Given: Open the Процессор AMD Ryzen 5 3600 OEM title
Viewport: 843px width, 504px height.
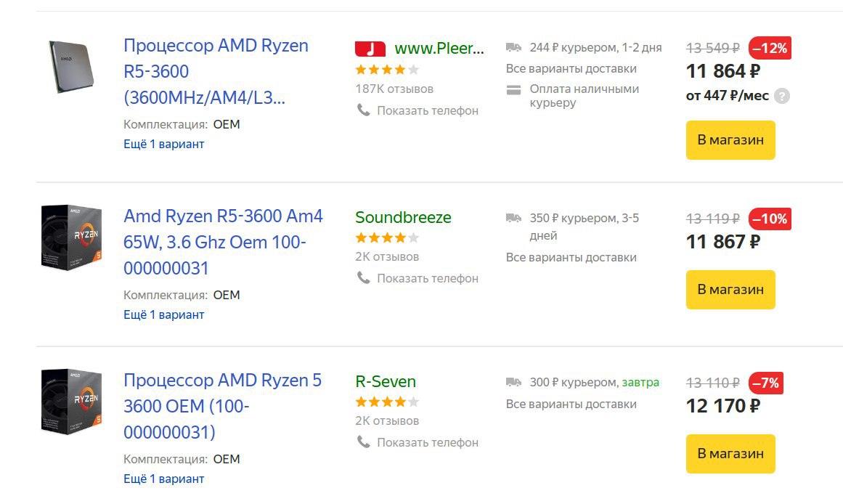Looking at the screenshot, I should coord(223,406).
